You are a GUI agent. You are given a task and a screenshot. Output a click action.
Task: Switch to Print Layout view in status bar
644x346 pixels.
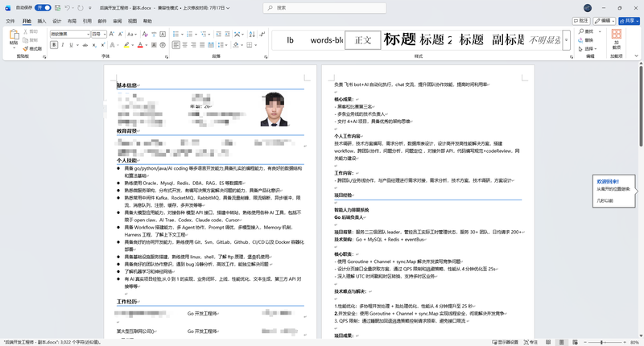(561, 342)
